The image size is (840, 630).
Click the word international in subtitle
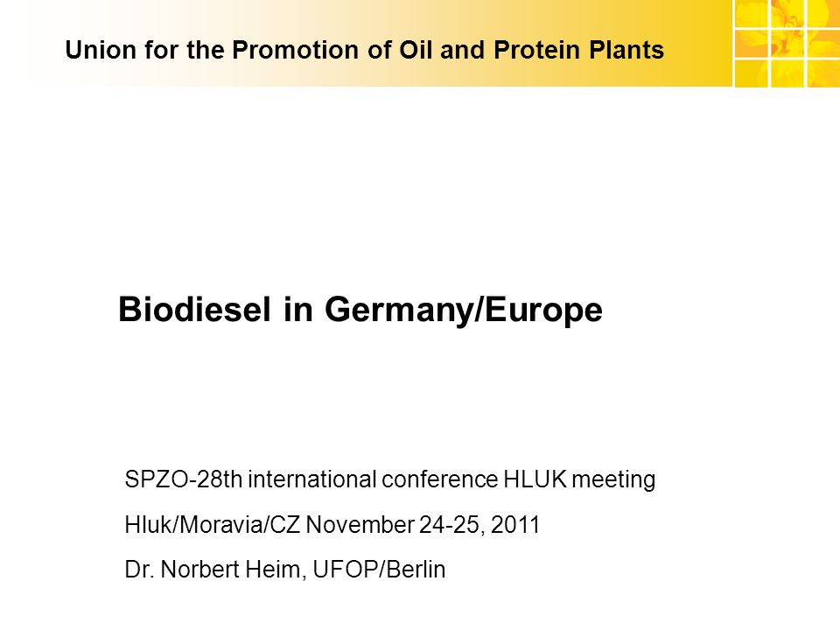click(312, 479)
